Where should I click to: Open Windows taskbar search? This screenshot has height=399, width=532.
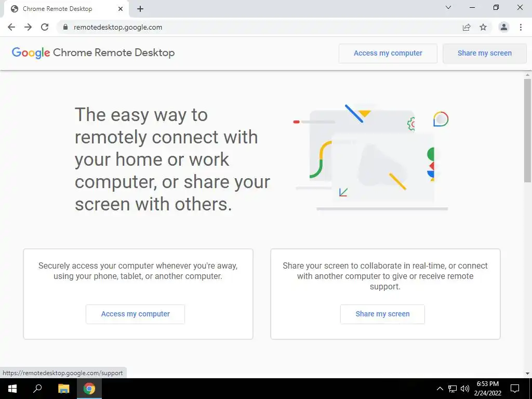37,389
